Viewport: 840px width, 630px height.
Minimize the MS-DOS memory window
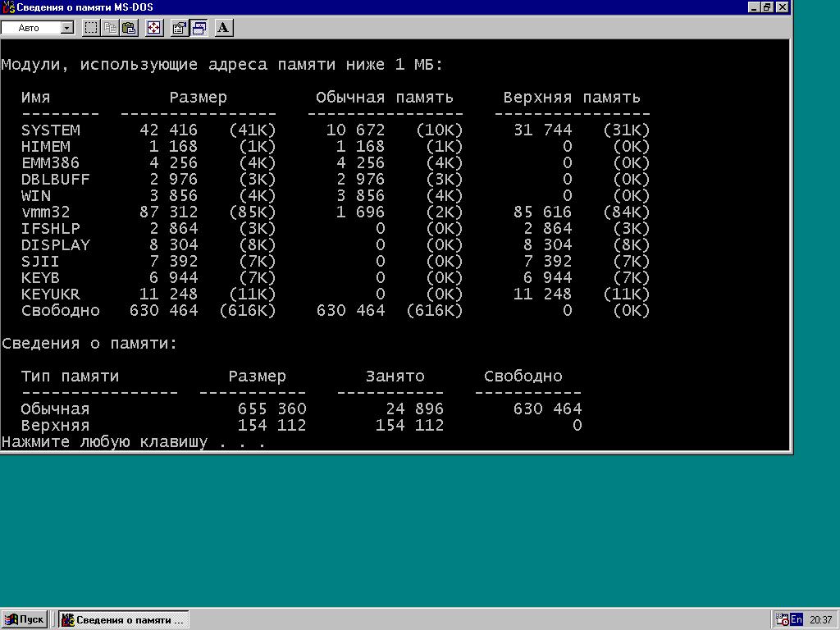click(x=754, y=7)
